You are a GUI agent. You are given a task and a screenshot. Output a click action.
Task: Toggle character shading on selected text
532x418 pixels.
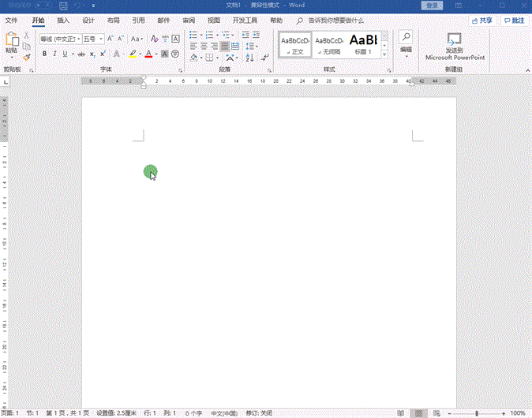(x=164, y=54)
